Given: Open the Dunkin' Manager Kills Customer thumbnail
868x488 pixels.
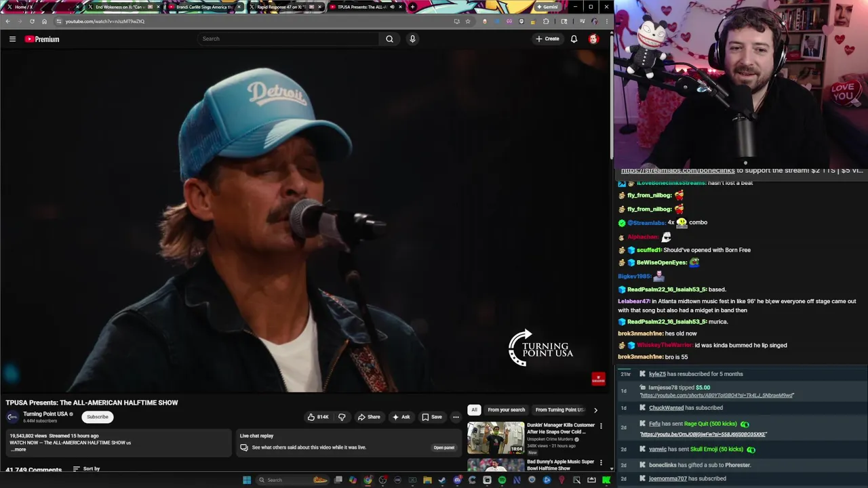Looking at the screenshot, I should coord(496,438).
